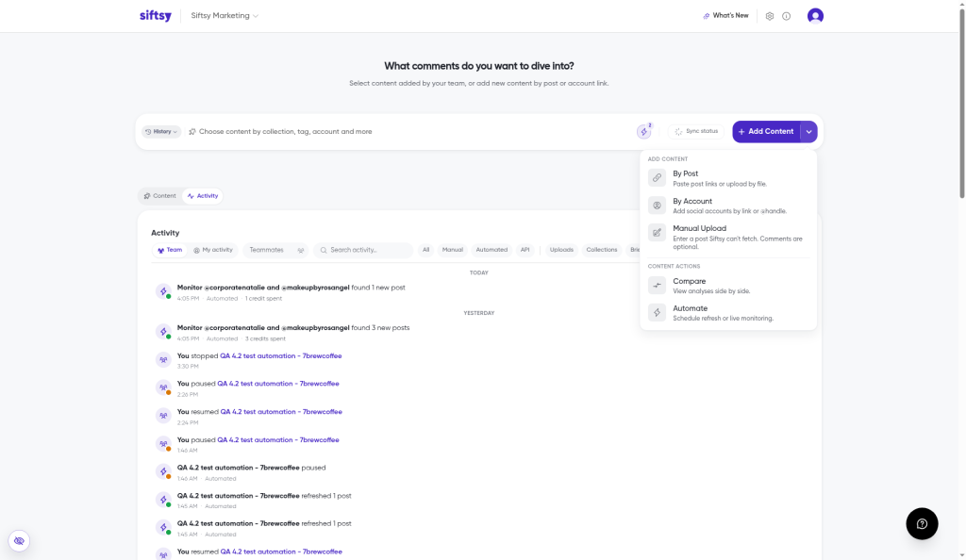Screen dimensions: 966x560
Task: Click the icon beside 'You stopped QA 4.2 test automation'
Action: click(163, 360)
